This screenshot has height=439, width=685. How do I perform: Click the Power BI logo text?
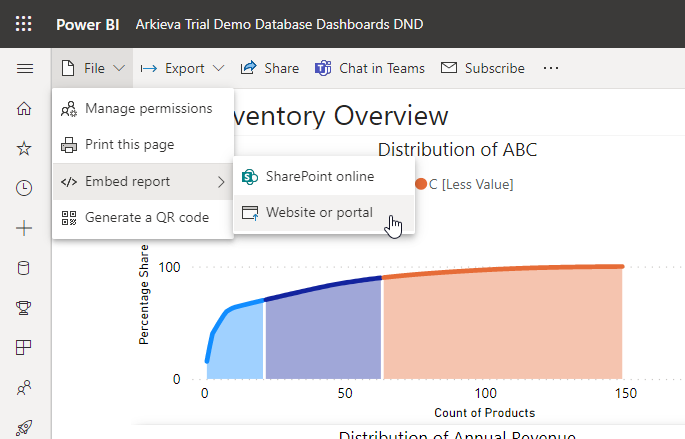click(88, 24)
